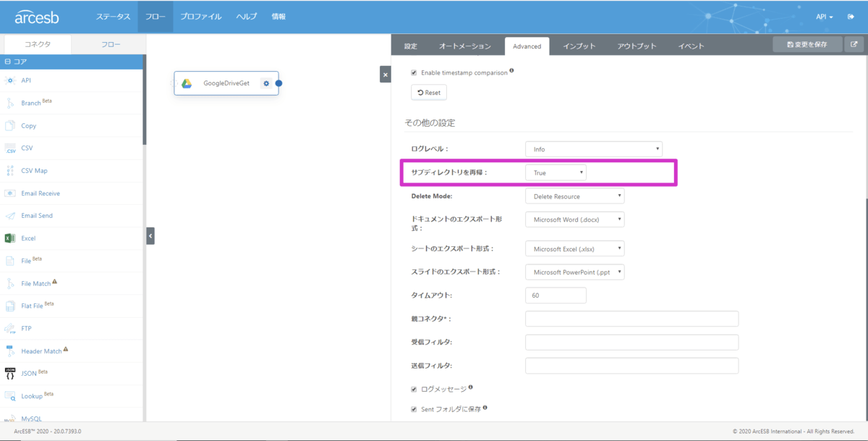Toggle the Save to Sent folder checkbox

414,409
